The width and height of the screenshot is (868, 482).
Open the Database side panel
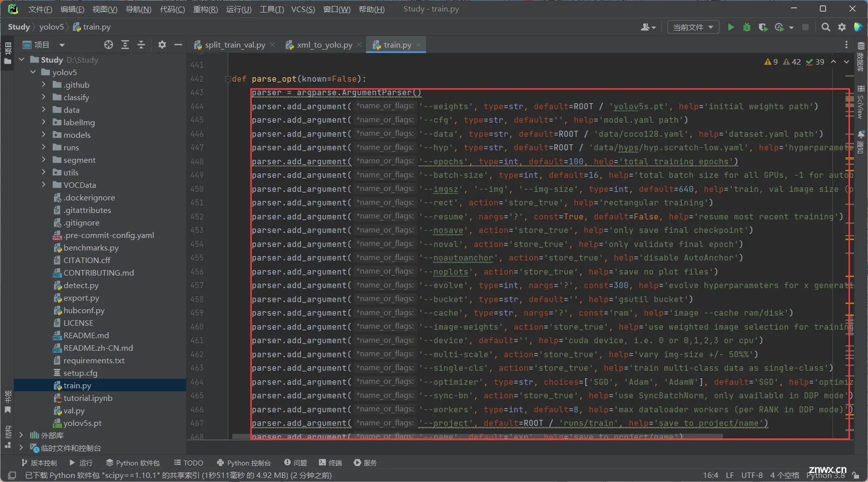coord(861,58)
